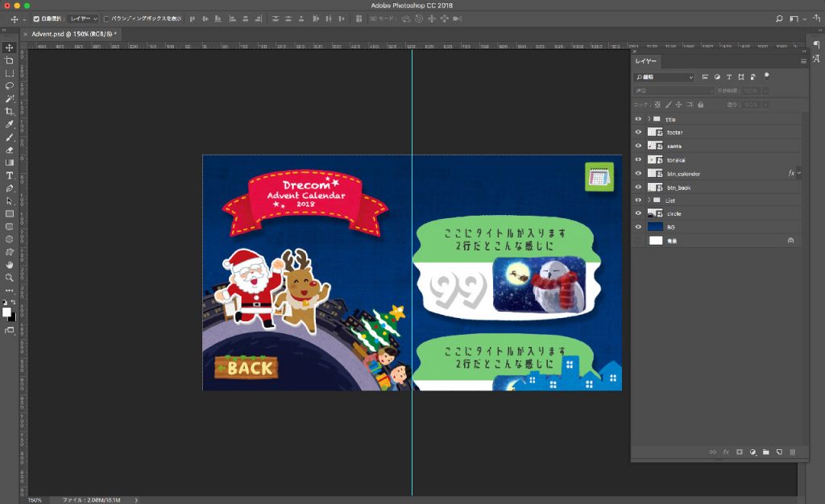
Task: Expand the List layer group
Action: pyautogui.click(x=649, y=200)
